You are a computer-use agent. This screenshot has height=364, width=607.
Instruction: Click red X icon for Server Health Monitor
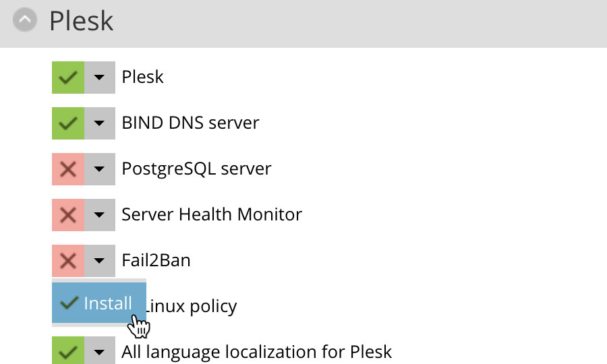(68, 215)
